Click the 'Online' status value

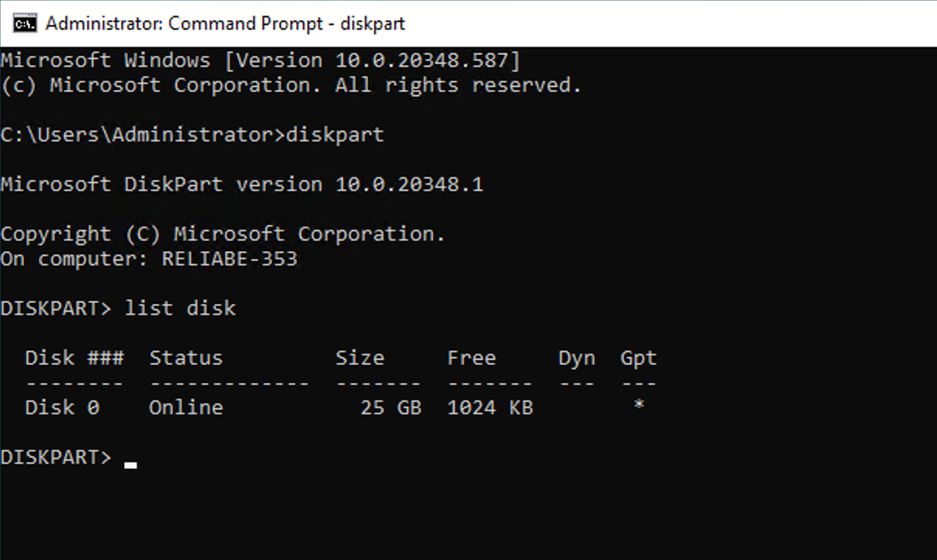click(185, 408)
